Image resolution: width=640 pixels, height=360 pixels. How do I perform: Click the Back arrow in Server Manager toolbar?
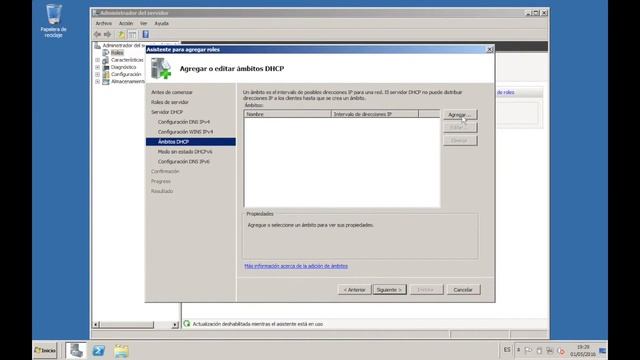click(97, 35)
